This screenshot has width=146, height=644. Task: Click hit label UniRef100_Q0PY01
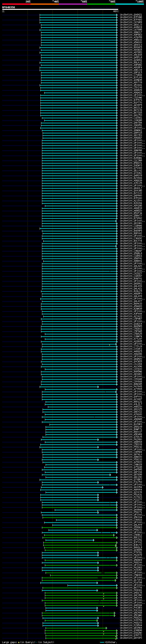131,397
